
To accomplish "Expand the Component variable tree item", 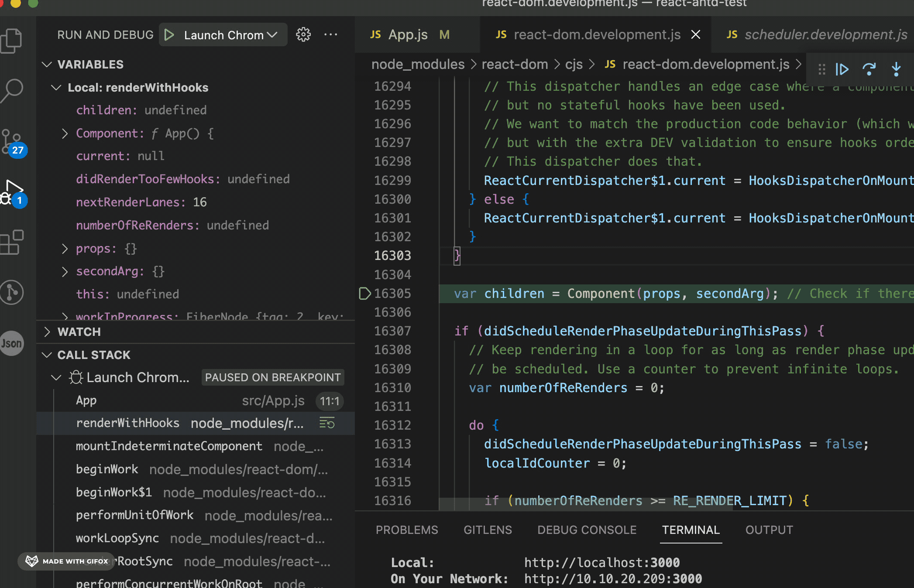I will pos(65,133).
